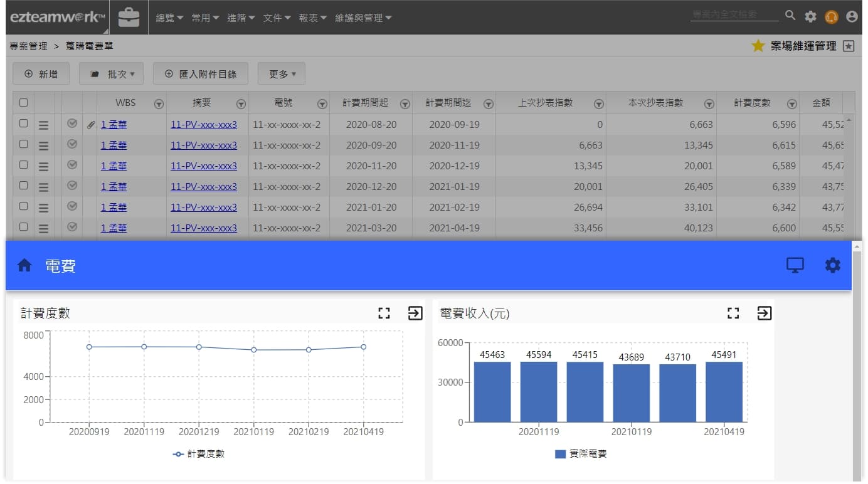Open the 批次 dropdown button
Viewport: 868px width, 484px height.
coord(112,74)
